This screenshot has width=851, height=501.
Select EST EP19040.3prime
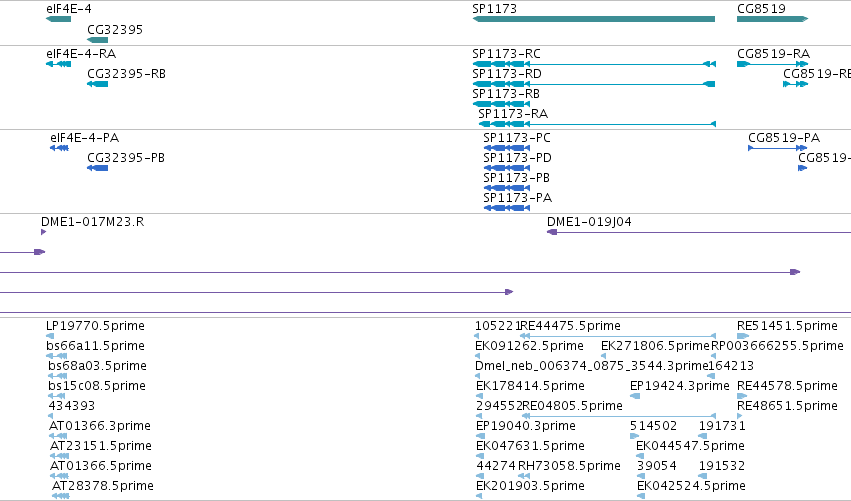pos(481,436)
